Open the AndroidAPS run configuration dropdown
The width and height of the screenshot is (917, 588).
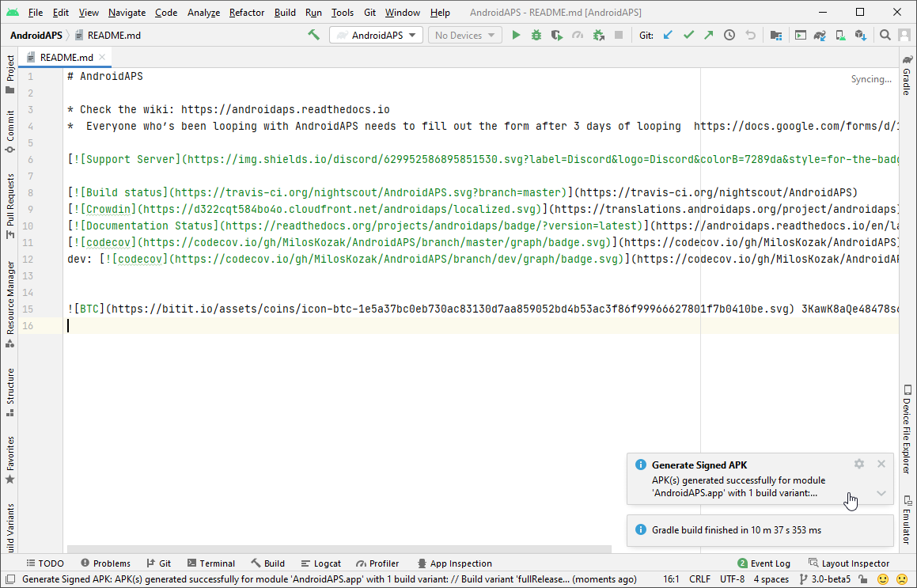coord(376,35)
